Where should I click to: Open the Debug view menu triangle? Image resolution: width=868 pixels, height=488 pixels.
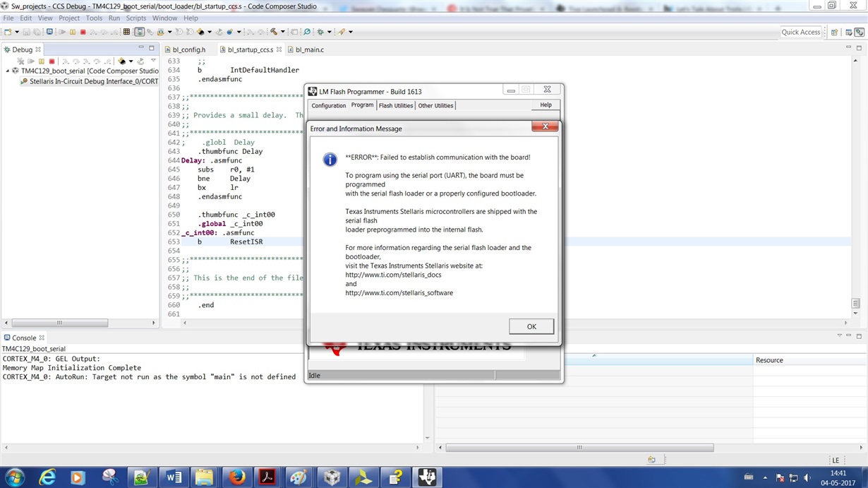[153, 61]
